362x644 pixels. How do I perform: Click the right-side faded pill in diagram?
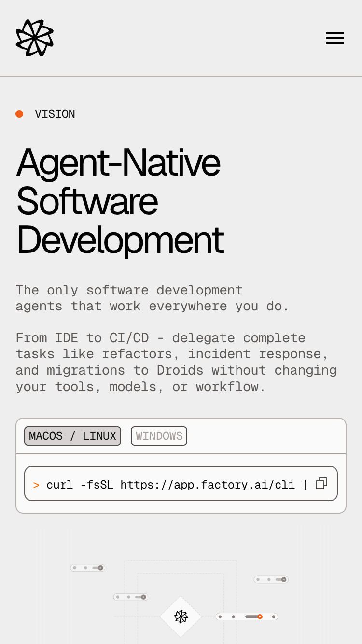(271, 579)
